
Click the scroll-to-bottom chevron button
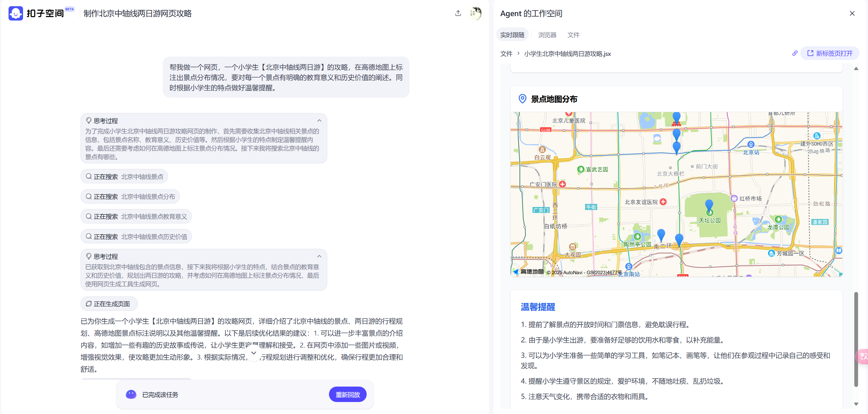[x=254, y=353]
